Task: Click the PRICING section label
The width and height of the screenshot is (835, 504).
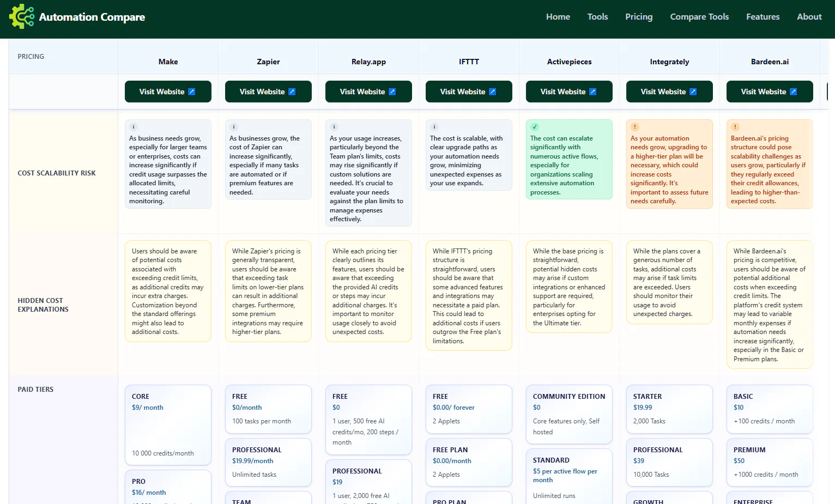Action: click(x=31, y=57)
